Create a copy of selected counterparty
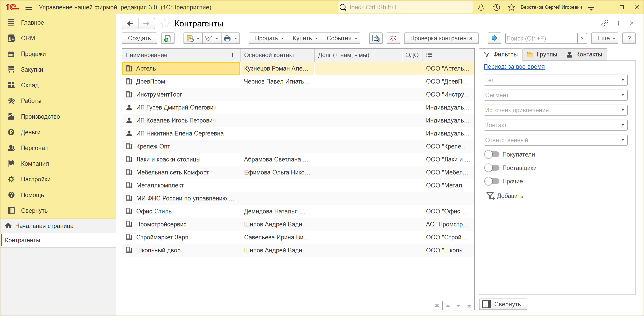Screen dimensions: 644x316 click(x=168, y=38)
